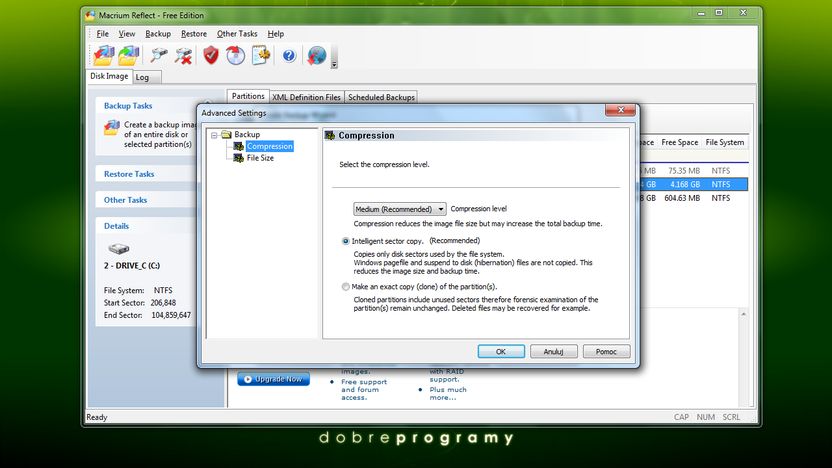
Task: Select Make an exact copy radio button
Action: click(345, 287)
